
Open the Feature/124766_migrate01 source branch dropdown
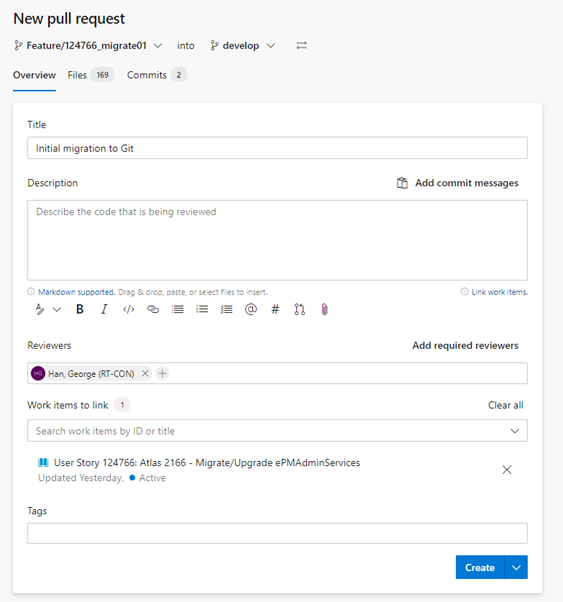pyautogui.click(x=88, y=46)
